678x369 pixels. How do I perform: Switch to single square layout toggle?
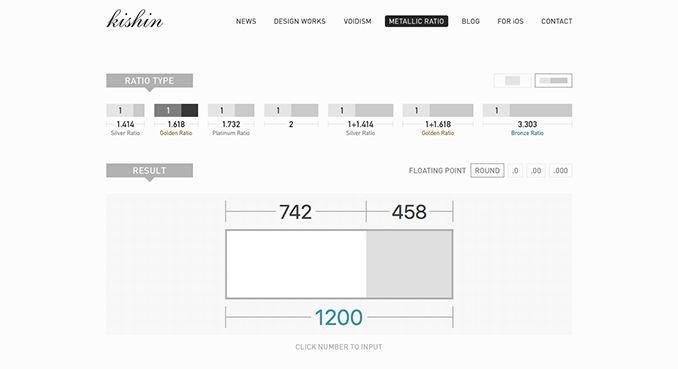click(x=512, y=80)
